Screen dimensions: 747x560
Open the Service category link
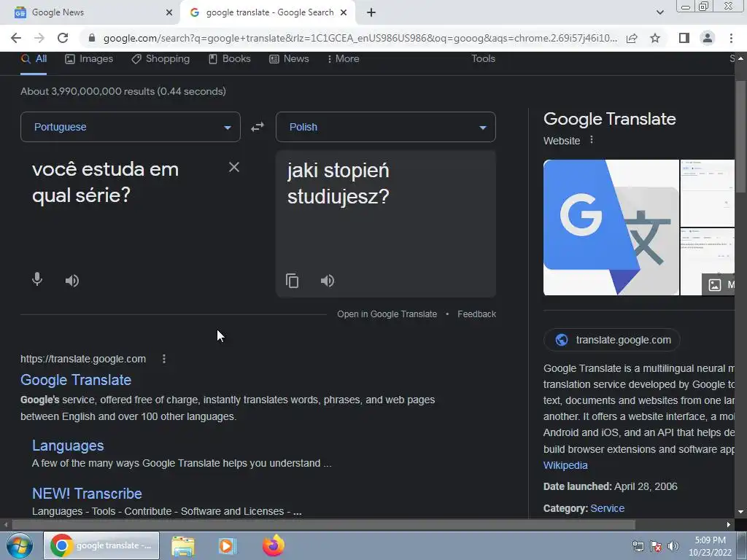(608, 508)
